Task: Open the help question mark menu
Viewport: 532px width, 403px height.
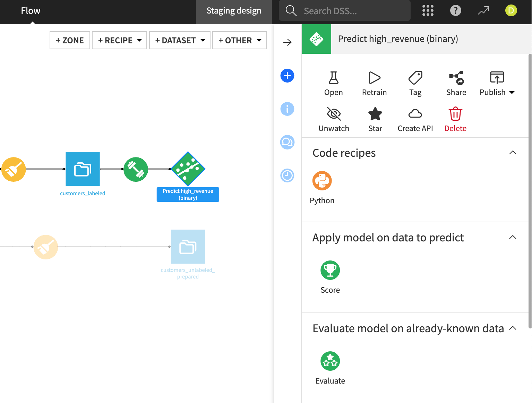Action: [x=455, y=10]
